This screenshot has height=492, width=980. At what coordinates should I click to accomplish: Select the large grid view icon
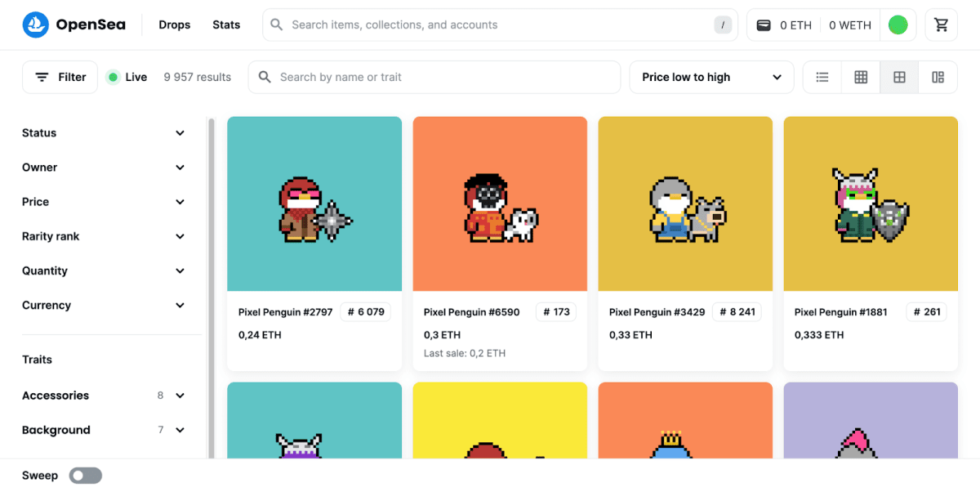click(899, 77)
